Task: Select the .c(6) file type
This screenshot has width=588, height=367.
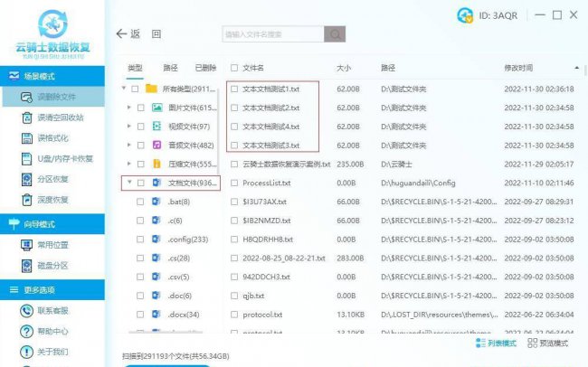Action: 175,221
